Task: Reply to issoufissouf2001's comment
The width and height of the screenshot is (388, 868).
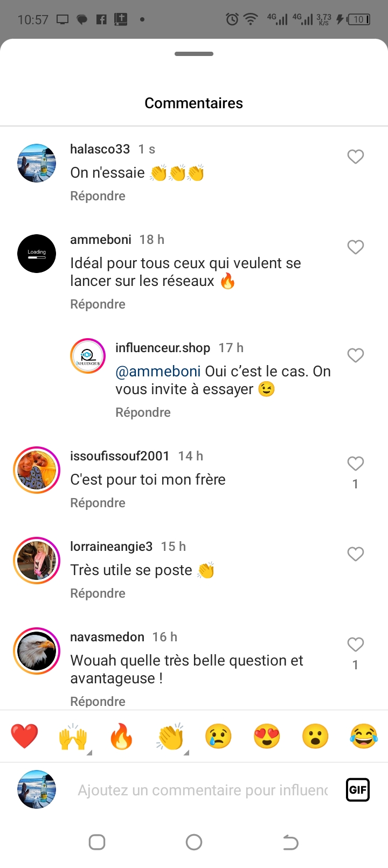Action: pos(98,503)
